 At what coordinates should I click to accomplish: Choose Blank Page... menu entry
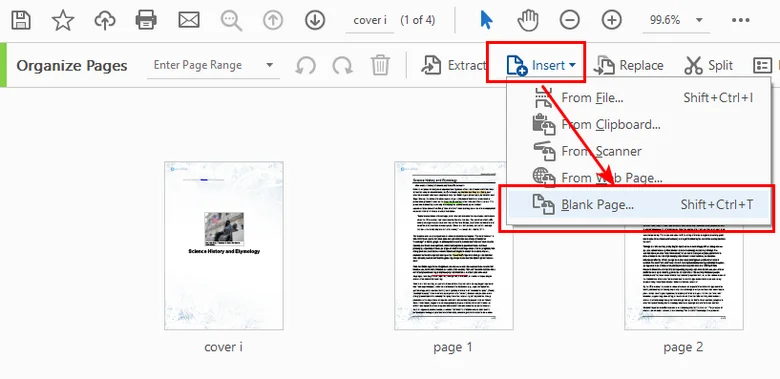click(x=639, y=204)
